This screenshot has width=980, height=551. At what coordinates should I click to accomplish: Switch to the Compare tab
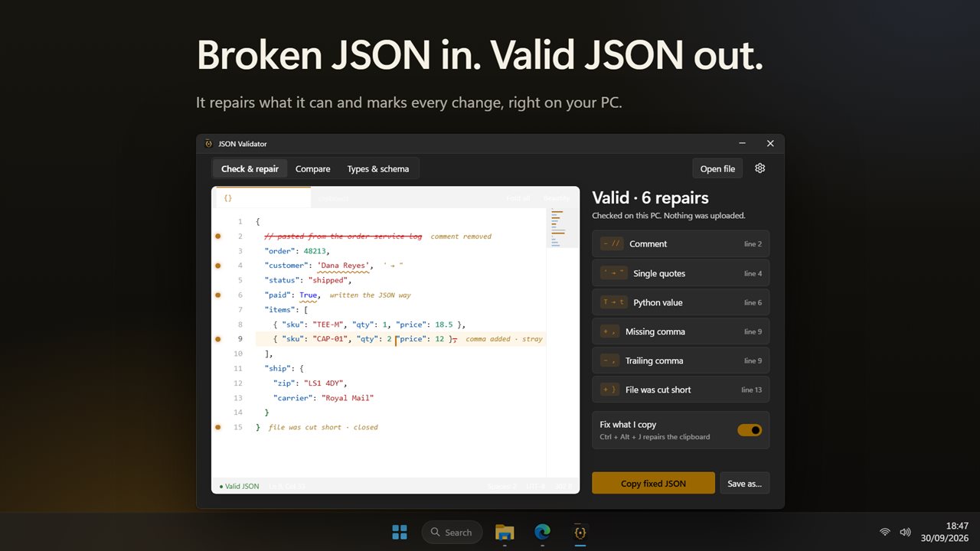tap(313, 168)
